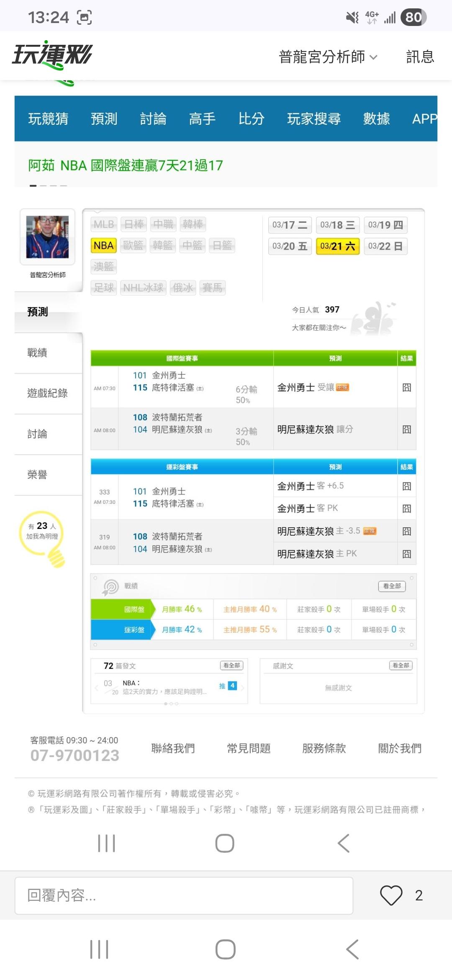452x980 pixels.
Task: Call customer service number 07-9700123
Action: click(75, 755)
